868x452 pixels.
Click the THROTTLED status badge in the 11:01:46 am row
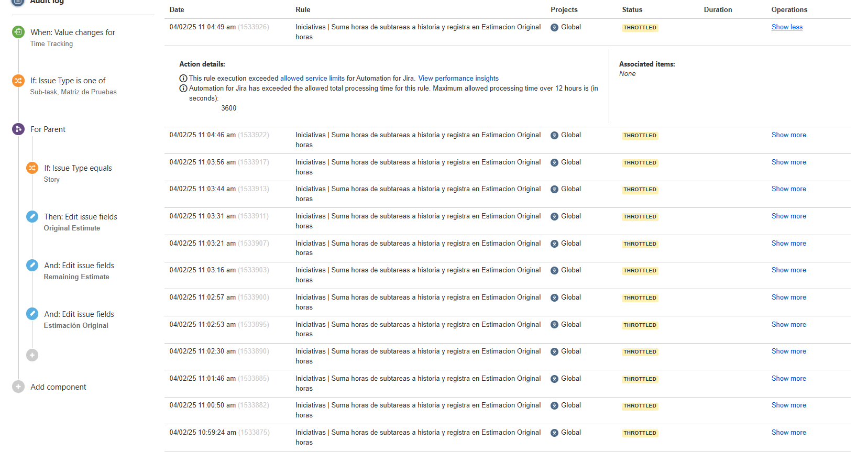(x=640, y=379)
